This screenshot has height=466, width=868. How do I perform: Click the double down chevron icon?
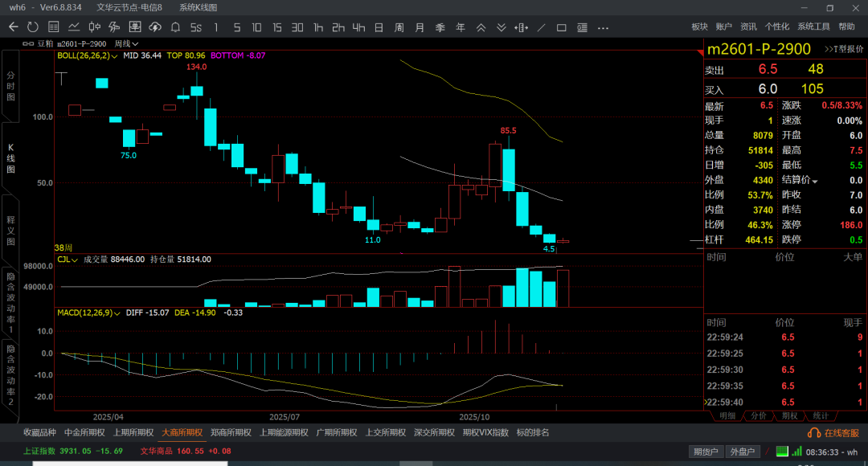coord(501,27)
